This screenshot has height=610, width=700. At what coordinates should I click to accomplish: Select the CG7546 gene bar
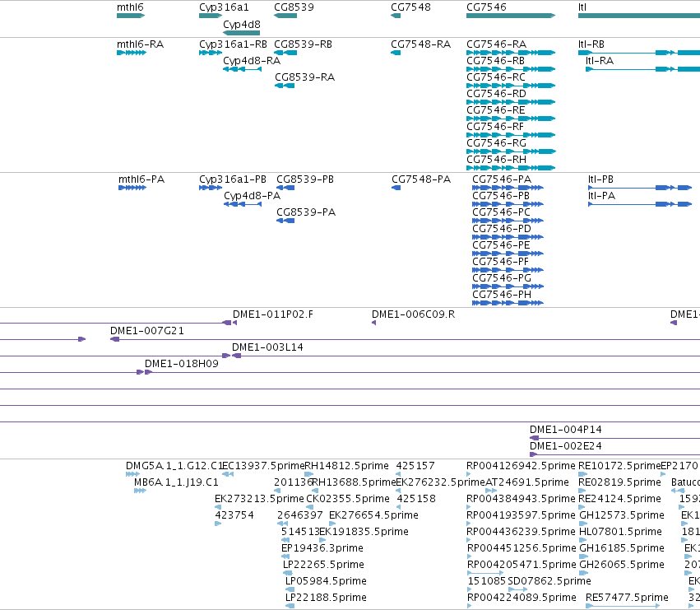pos(511,16)
